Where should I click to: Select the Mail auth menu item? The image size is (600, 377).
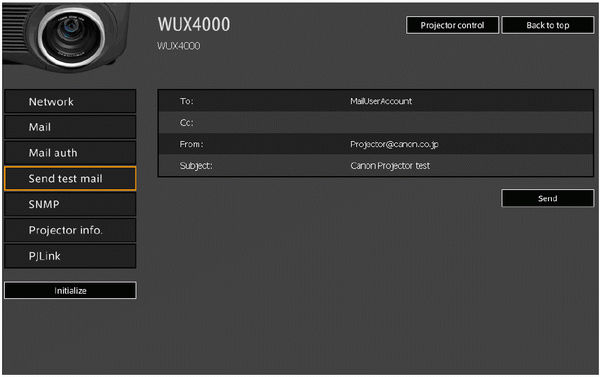pyautogui.click(x=70, y=153)
